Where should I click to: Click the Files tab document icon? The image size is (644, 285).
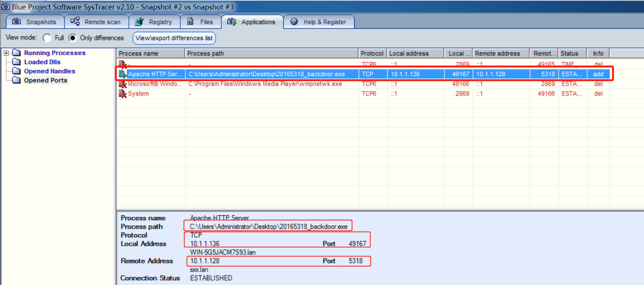[190, 21]
